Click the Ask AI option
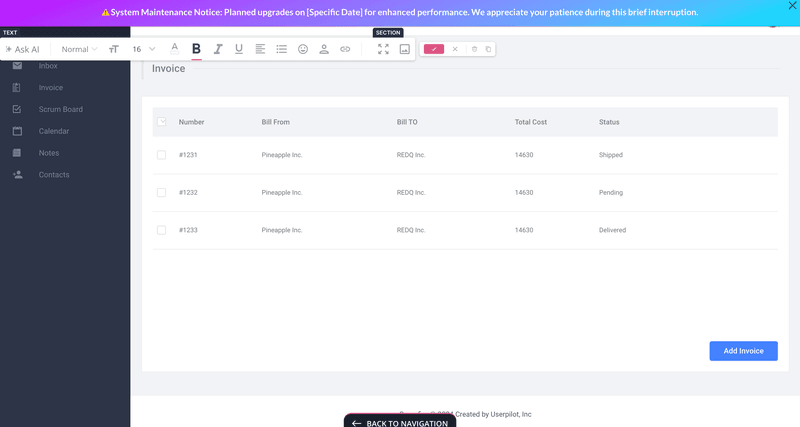800x427 pixels. pos(22,49)
